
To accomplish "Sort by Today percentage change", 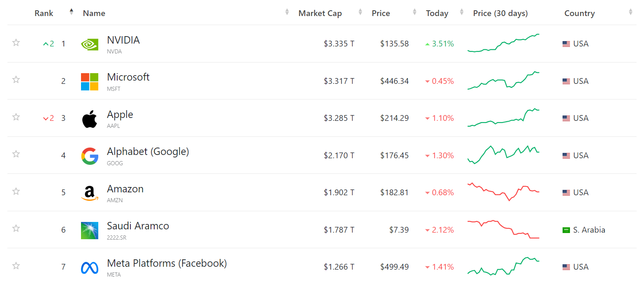I will 437,13.
